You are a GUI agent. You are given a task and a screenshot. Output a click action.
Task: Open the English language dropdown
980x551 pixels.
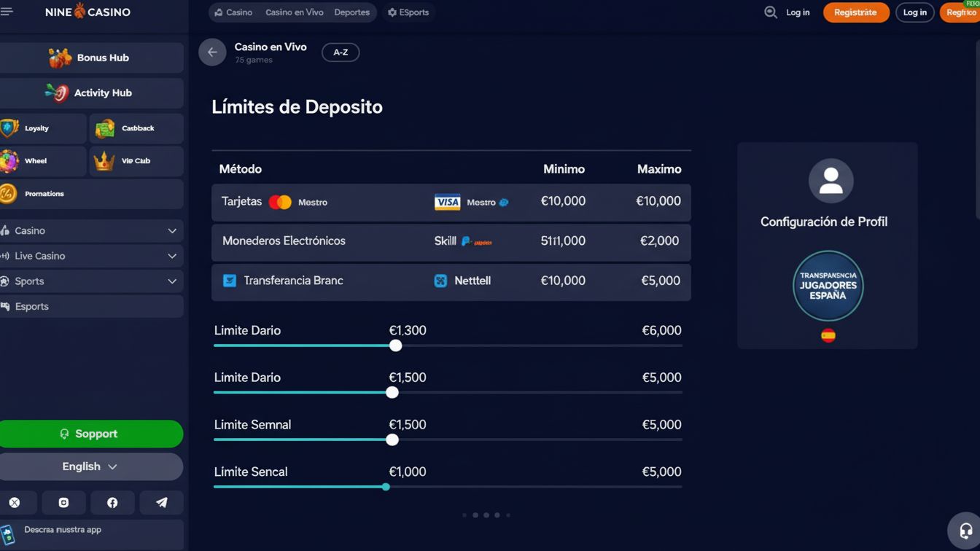coord(90,466)
